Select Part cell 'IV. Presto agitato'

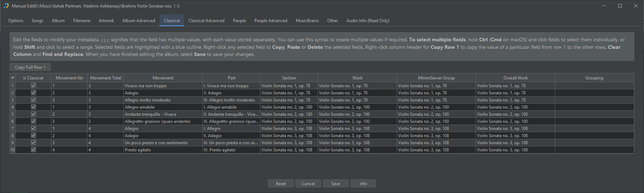[232, 150]
